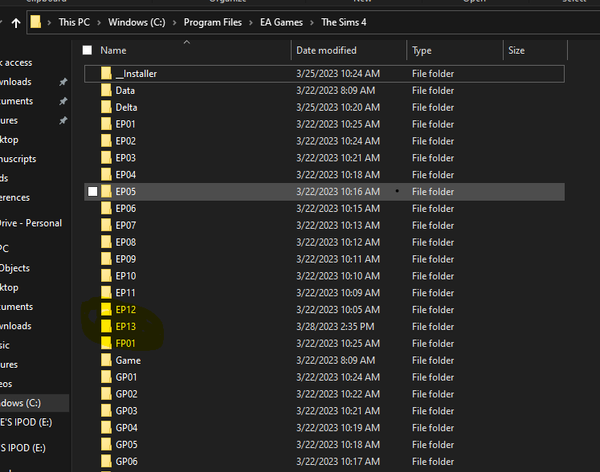Go up one folder level with the arrow
This screenshot has height=472, width=600.
click(16, 23)
